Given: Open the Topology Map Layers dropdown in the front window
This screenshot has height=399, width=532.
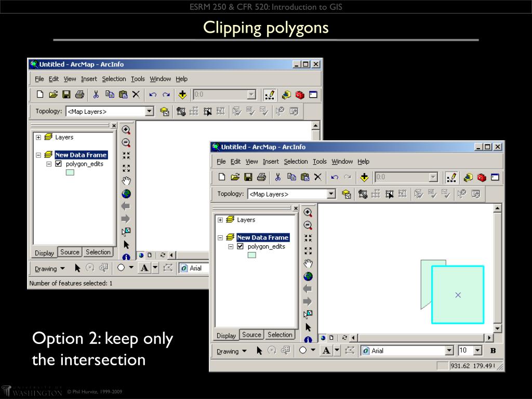Looking at the screenshot, I should 331,194.
